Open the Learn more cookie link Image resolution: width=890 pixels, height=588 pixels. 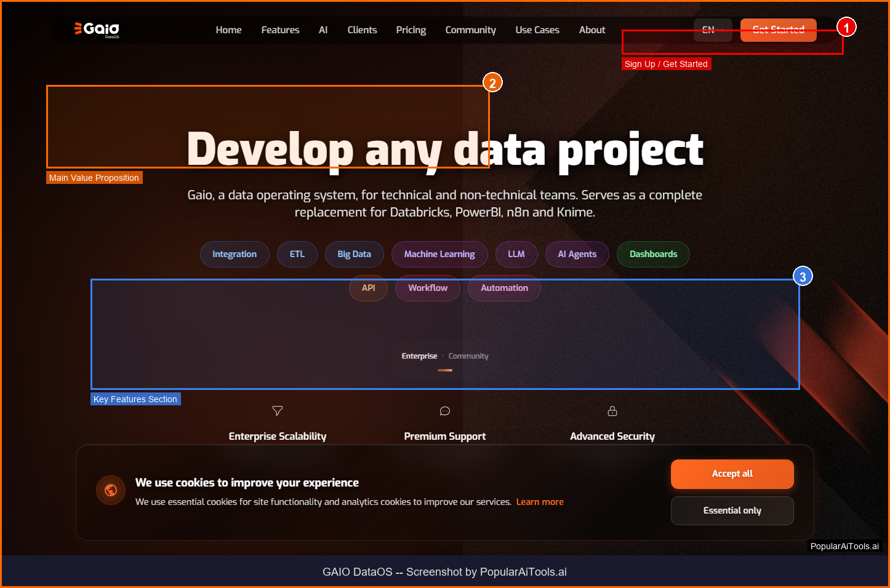(540, 502)
